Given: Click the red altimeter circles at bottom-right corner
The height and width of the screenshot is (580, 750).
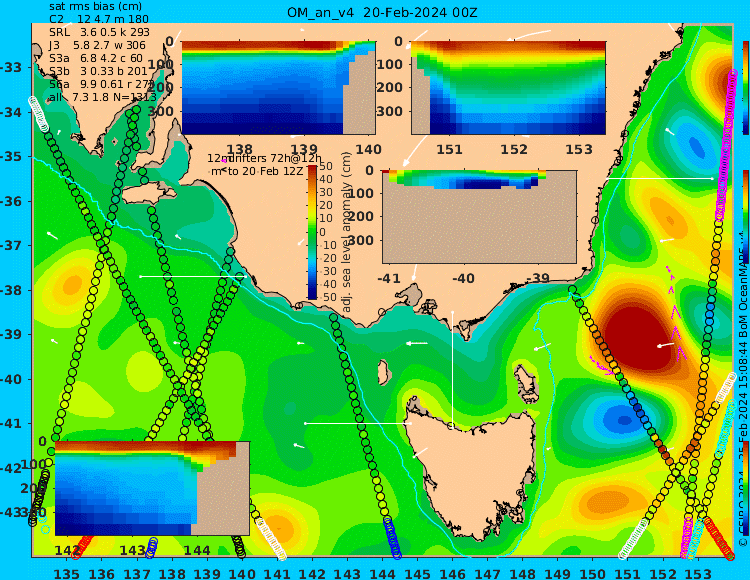Looking at the screenshot, I should click(x=718, y=538).
